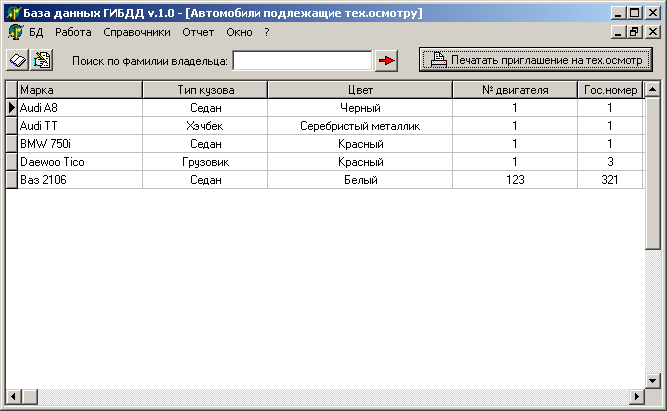Viewport: 667px width, 411px height.
Task: Open the БД menu
Action: tap(36, 32)
